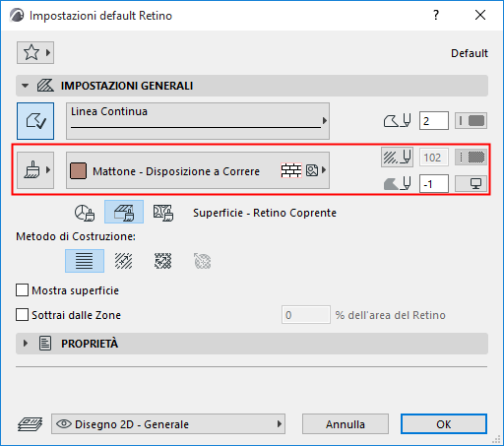Select the drafting fill category icon
Screen dimensions: 504x446
point(85,213)
